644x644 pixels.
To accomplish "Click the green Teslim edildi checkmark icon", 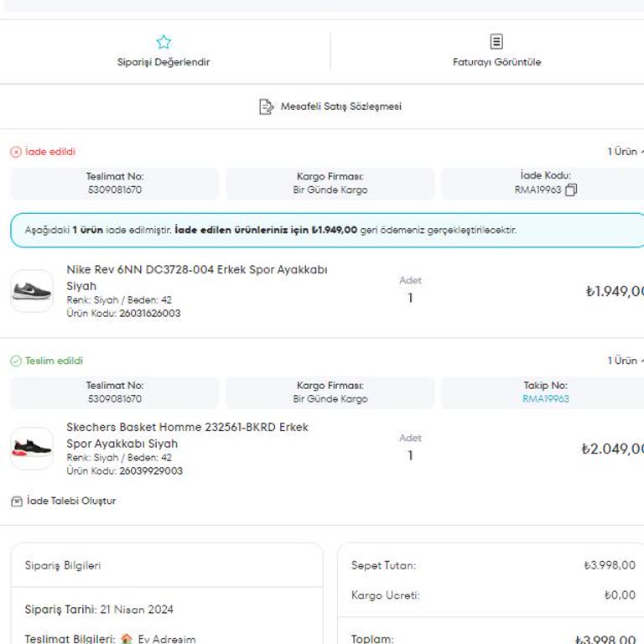I will tap(15, 361).
